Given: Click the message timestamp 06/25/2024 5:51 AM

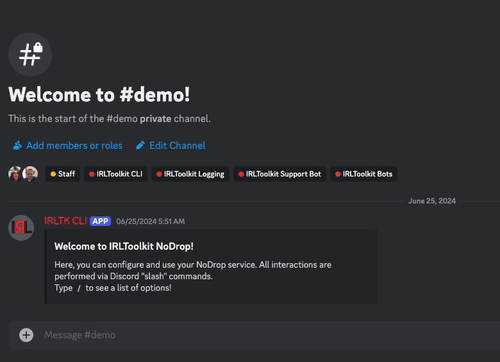Looking at the screenshot, I should pyautogui.click(x=151, y=221).
